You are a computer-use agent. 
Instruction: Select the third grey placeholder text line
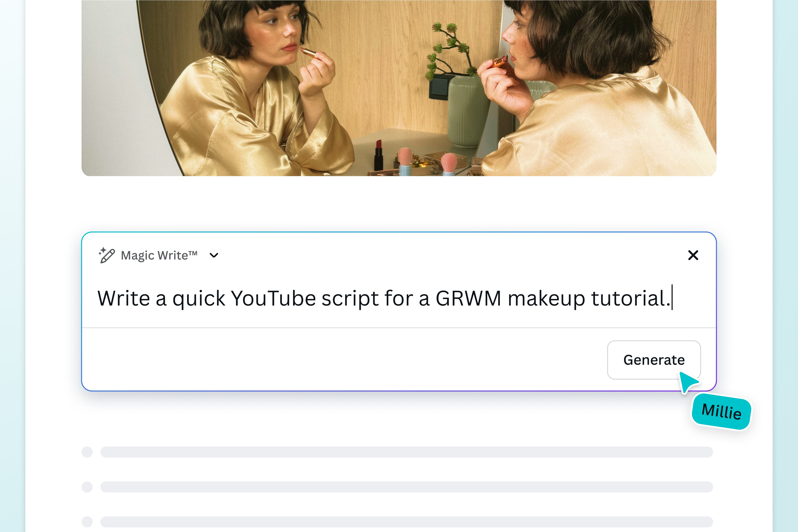(407, 522)
